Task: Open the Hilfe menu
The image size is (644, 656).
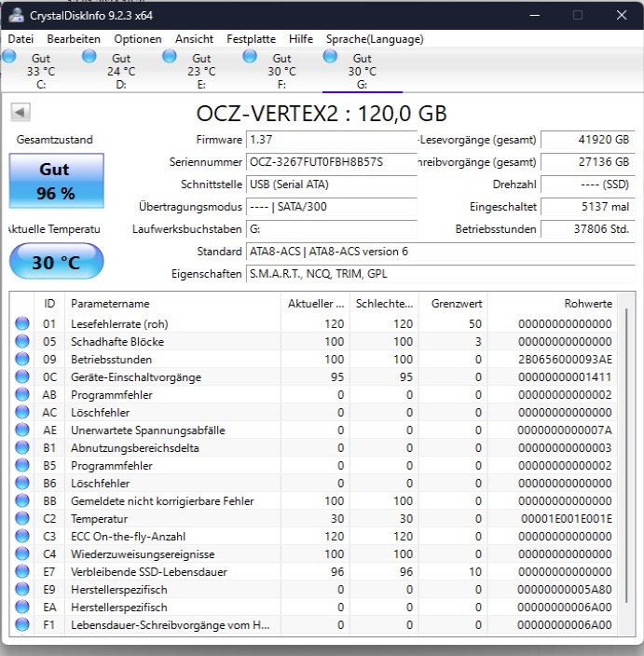Action: pos(301,39)
